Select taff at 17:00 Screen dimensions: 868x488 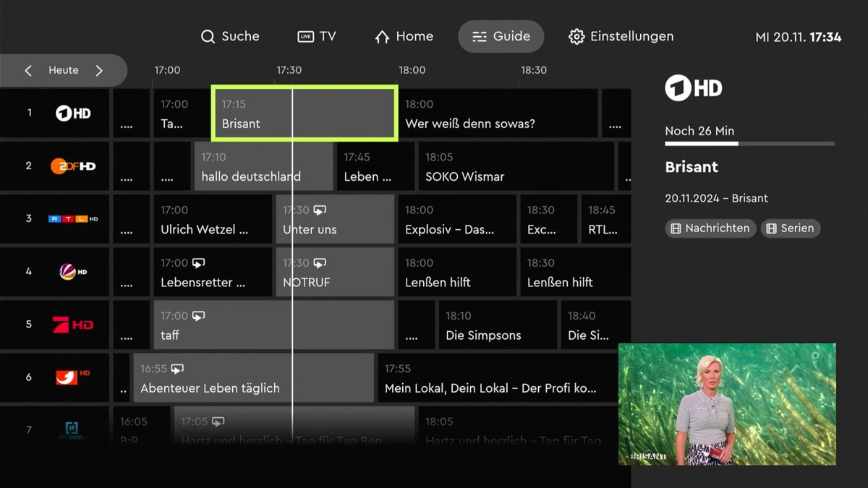[x=274, y=325]
